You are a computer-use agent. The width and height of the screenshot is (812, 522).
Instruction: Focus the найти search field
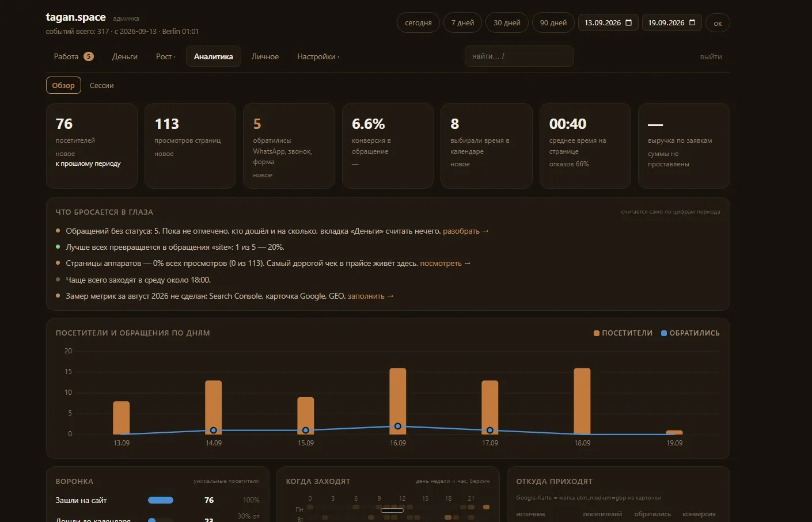519,56
